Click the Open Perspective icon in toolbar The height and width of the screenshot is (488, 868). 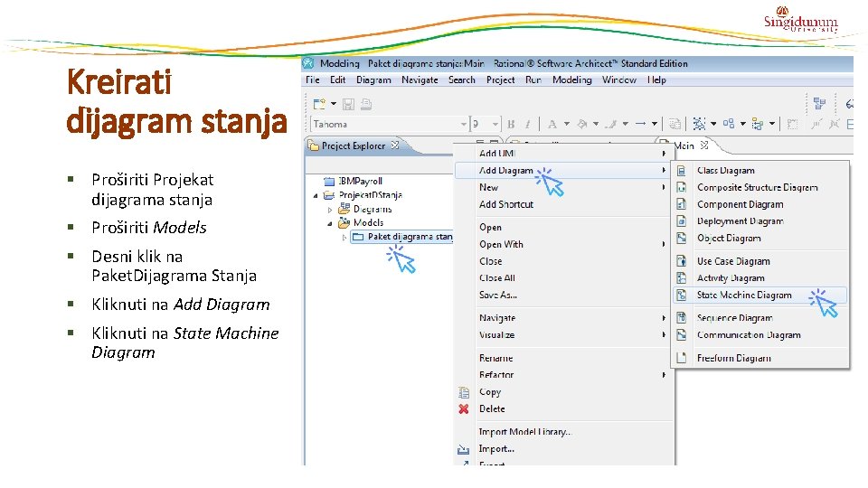click(819, 103)
